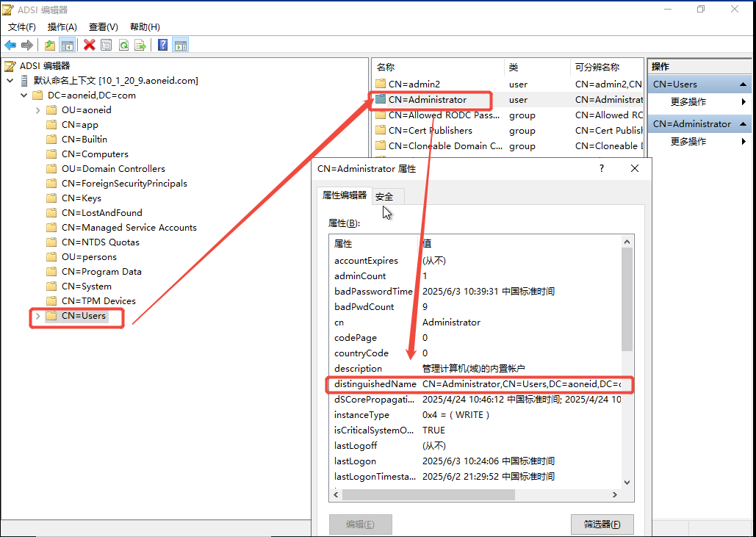This screenshot has height=537, width=756.
Task: Select the description attribute row
Action: (475, 368)
